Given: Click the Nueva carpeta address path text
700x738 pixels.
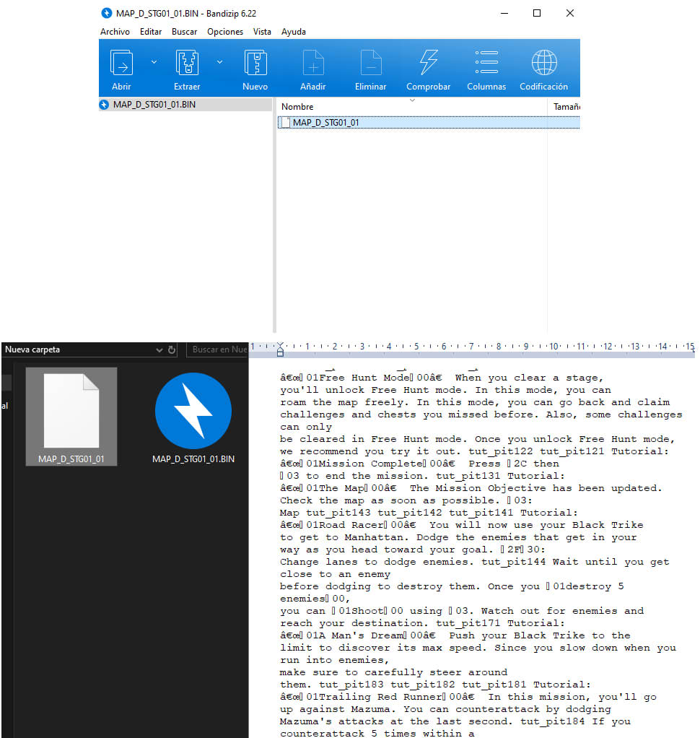Looking at the screenshot, I should click(32, 350).
